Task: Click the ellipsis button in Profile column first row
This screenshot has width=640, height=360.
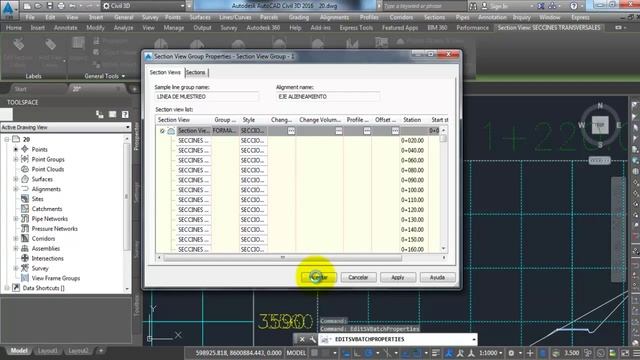Action: [x=367, y=131]
